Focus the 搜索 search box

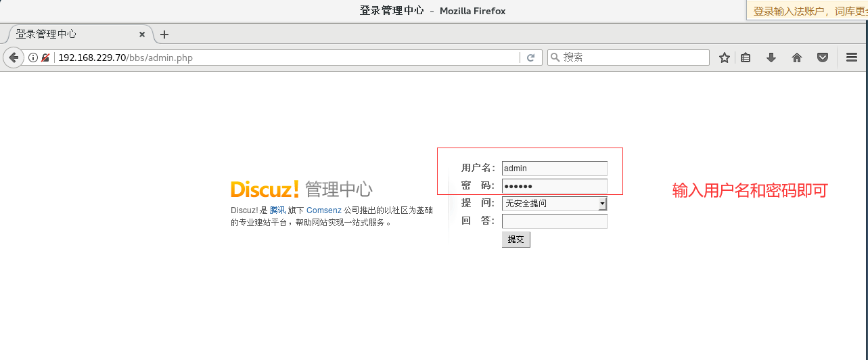pyautogui.click(x=628, y=58)
